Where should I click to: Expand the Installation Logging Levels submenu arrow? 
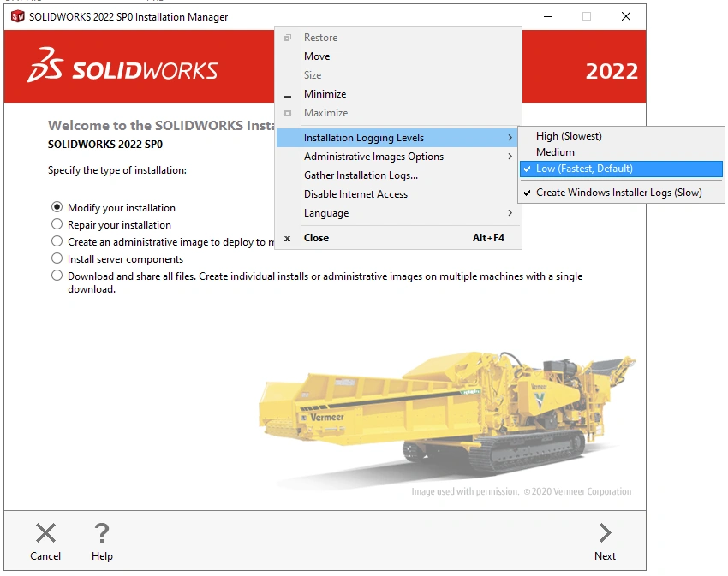point(510,138)
